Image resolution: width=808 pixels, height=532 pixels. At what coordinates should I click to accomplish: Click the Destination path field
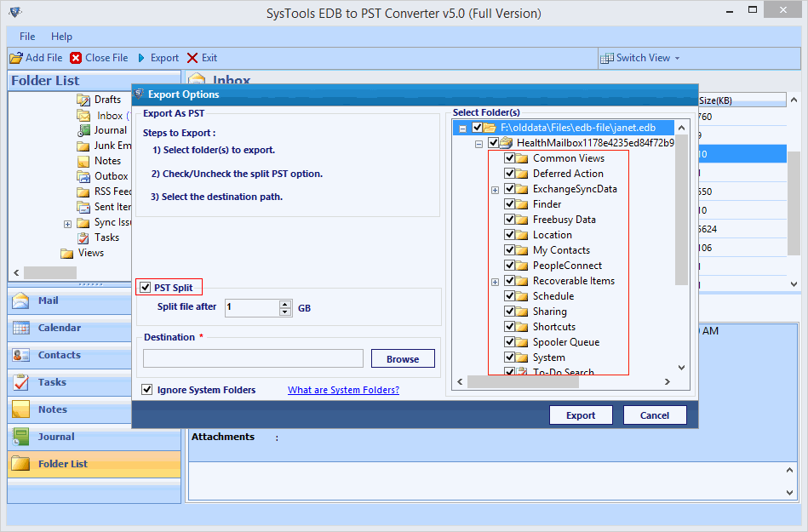click(253, 358)
